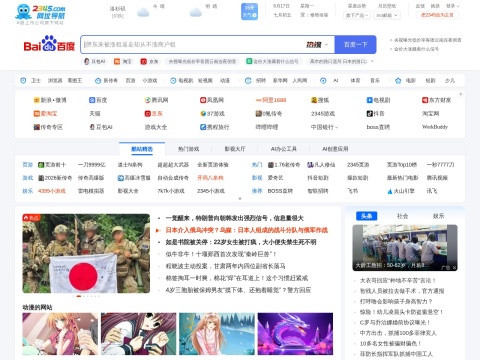
Task: Open the BOSS直聘 link in recommendations
Action: tap(280, 191)
